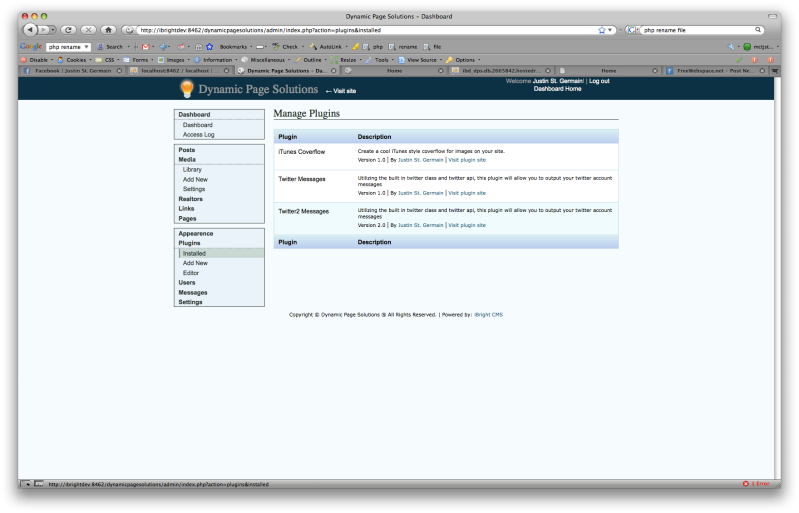This screenshot has width=799, height=513.
Task: Click the php highlight word button
Action: tap(373, 47)
